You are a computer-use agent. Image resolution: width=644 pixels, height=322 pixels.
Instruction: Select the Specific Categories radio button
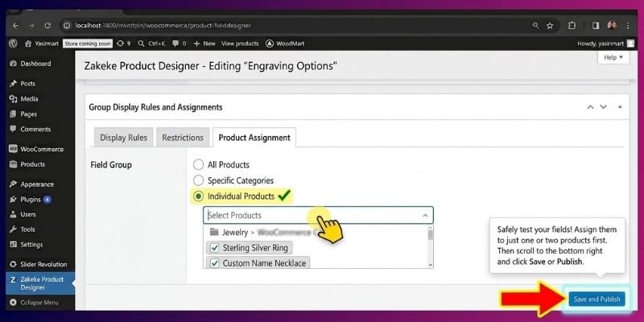point(198,180)
